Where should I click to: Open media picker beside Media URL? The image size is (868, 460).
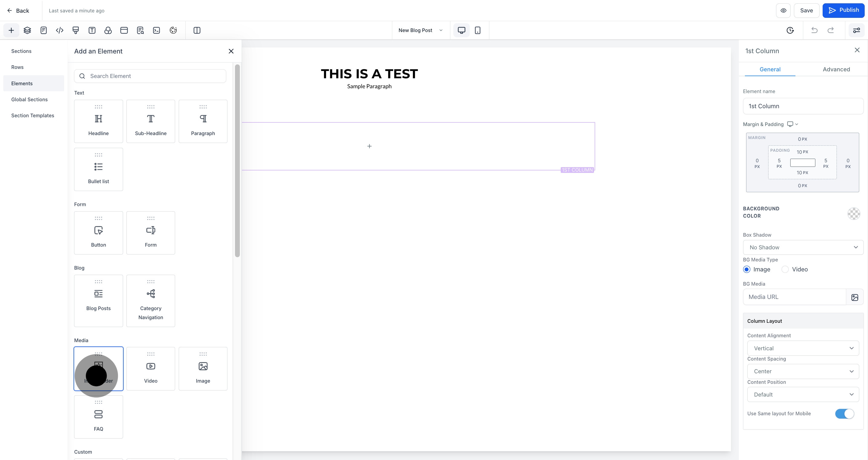click(854, 297)
